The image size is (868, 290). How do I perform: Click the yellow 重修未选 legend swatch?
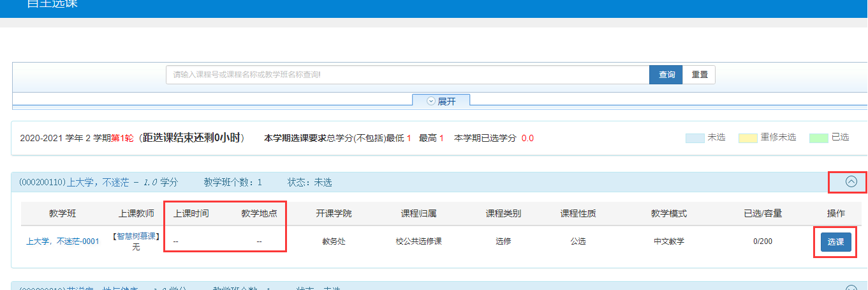(x=747, y=137)
